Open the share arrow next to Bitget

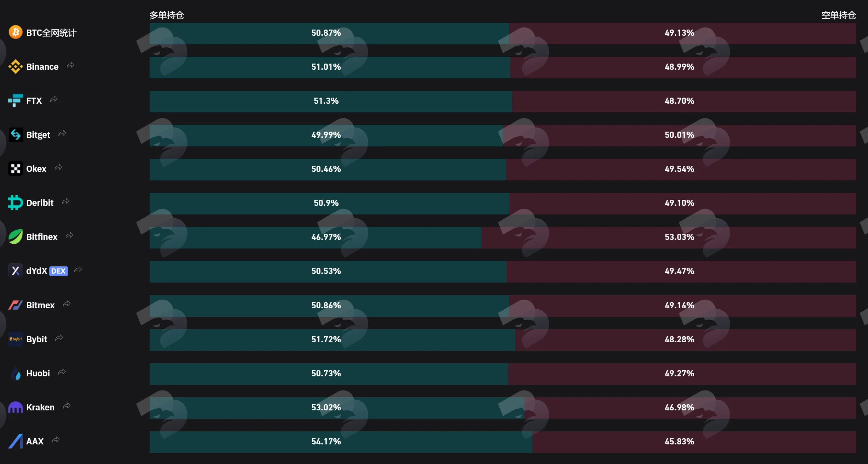point(62,133)
